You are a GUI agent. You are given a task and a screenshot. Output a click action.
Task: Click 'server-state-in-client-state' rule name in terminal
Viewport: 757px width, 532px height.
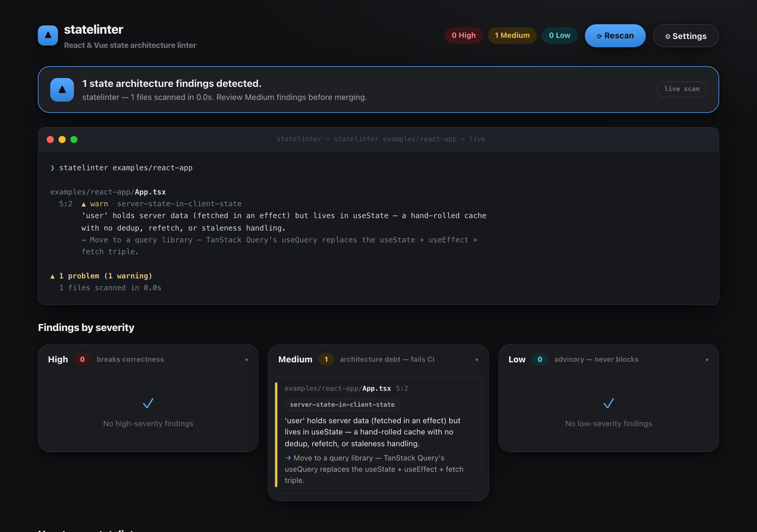179,204
